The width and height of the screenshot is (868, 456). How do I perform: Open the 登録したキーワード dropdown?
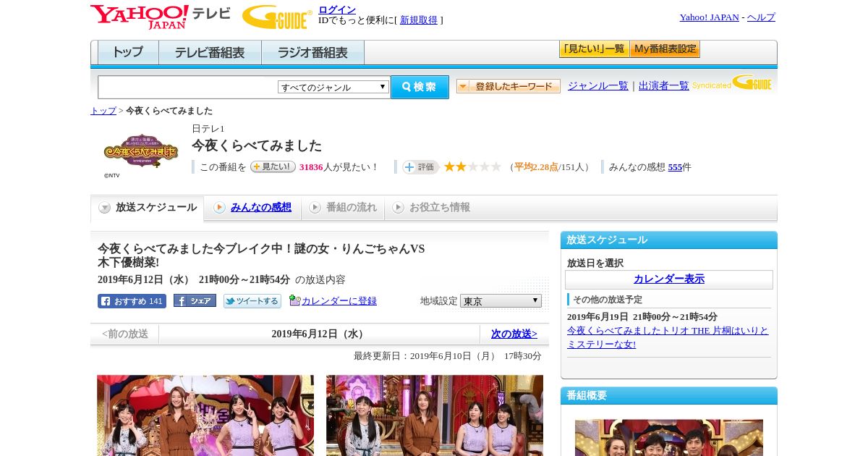(508, 86)
